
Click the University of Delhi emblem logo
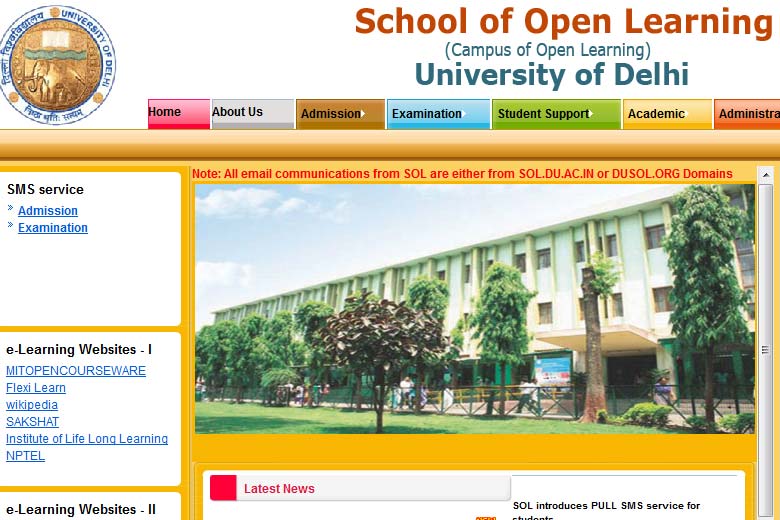pyautogui.click(x=57, y=65)
